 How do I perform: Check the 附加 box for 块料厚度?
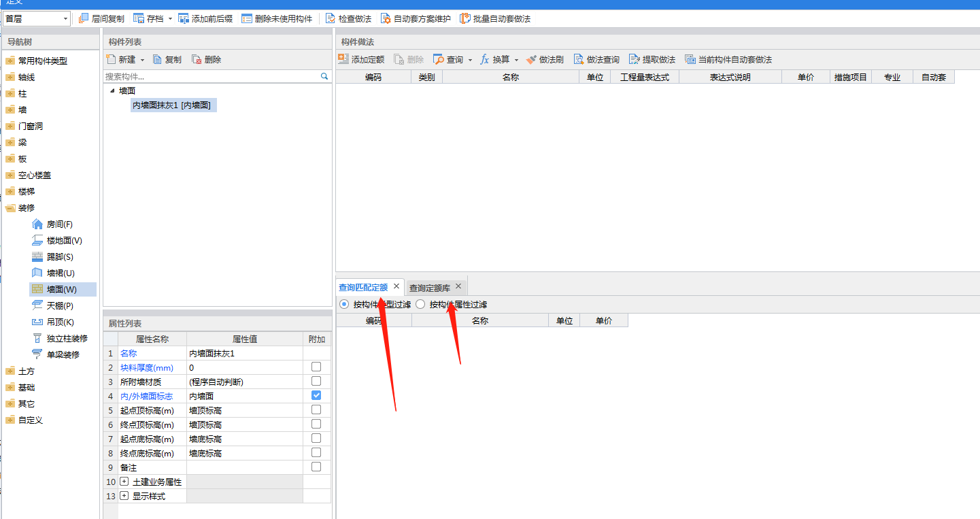point(316,367)
